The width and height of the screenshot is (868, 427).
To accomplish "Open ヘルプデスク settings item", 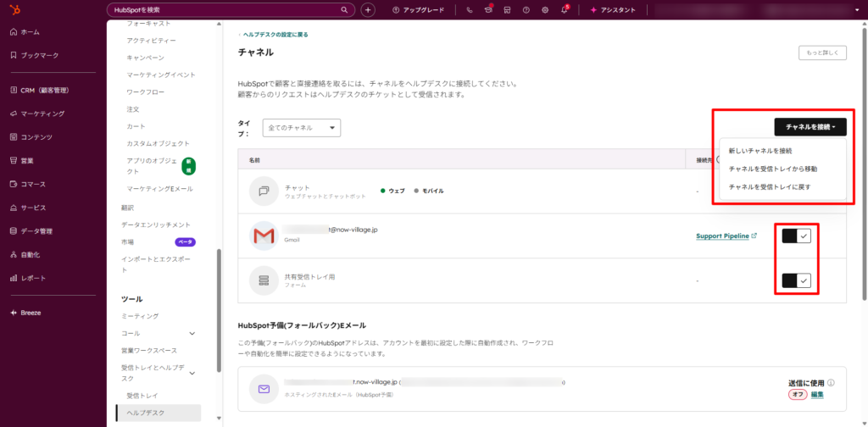I will pyautogui.click(x=159, y=413).
